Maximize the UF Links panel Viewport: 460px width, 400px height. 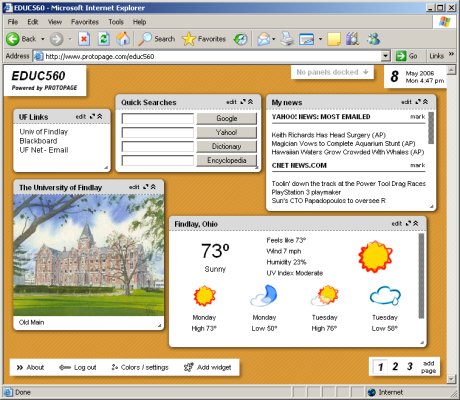[92, 116]
